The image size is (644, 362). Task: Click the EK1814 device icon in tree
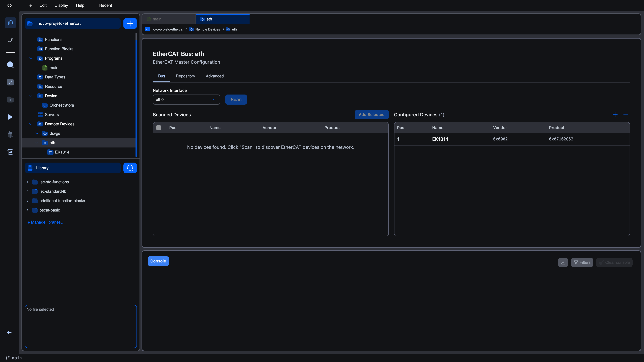click(x=50, y=152)
